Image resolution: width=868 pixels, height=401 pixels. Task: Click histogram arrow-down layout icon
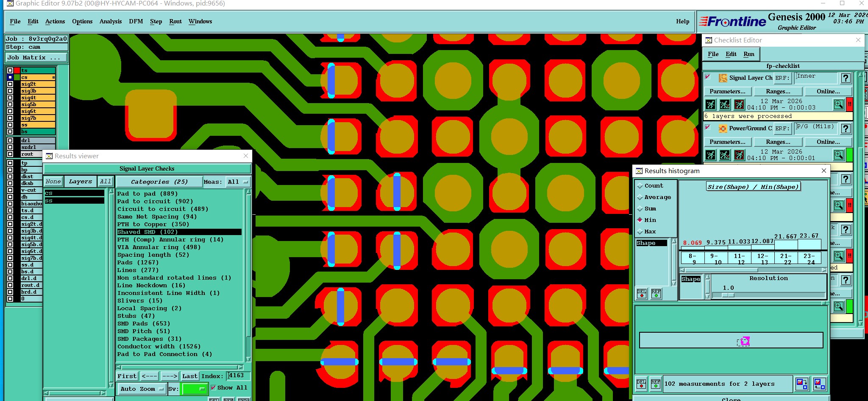(801, 384)
